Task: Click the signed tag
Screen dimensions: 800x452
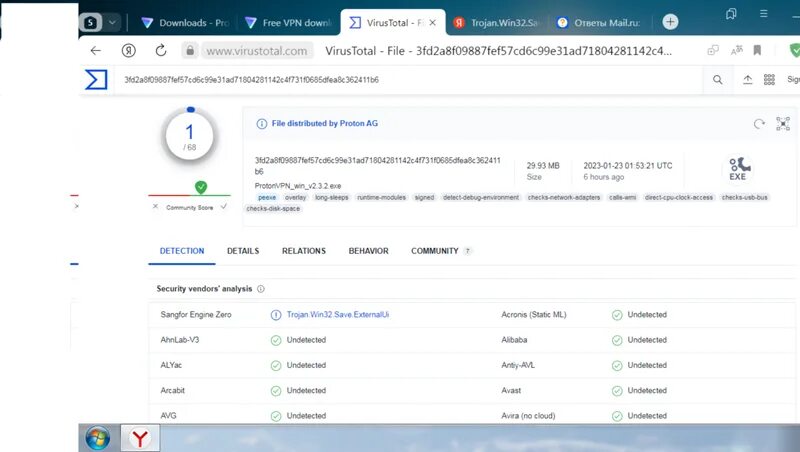Action: pos(424,197)
